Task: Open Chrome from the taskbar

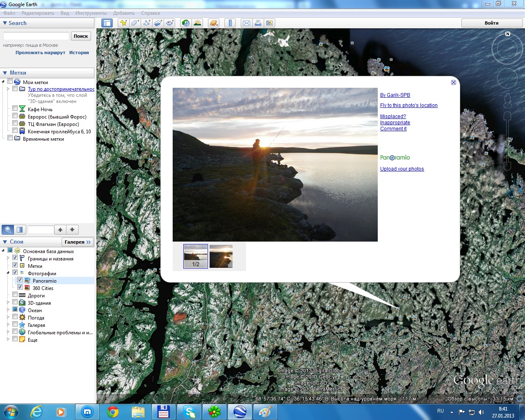Action: pyautogui.click(x=113, y=412)
